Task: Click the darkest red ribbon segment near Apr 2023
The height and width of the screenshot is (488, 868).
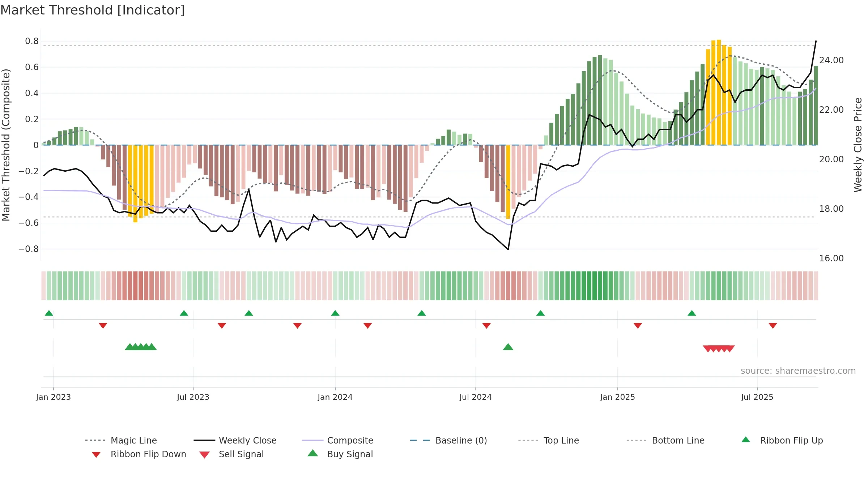Action: click(x=135, y=286)
